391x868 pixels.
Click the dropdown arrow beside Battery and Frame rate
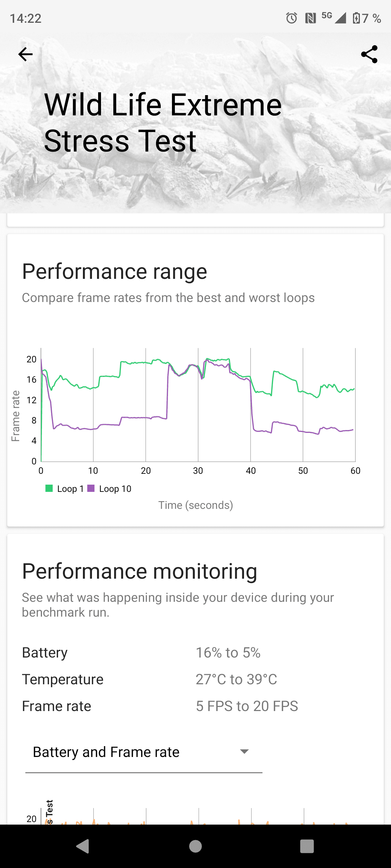click(x=244, y=752)
